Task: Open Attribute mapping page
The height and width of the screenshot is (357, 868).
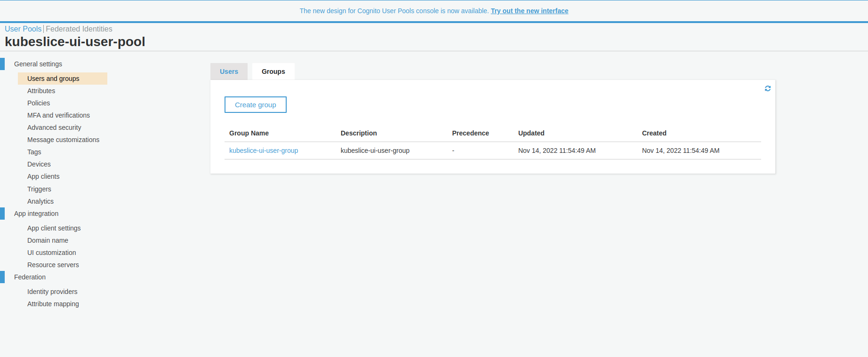Action: click(53, 304)
